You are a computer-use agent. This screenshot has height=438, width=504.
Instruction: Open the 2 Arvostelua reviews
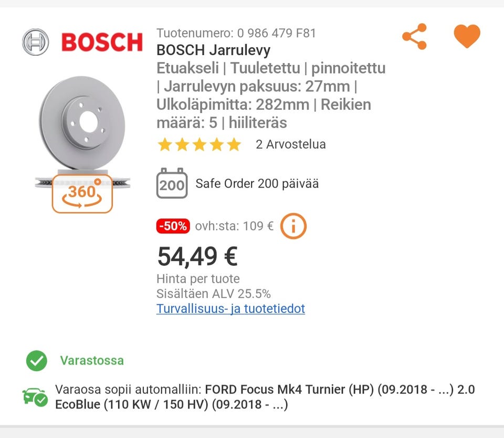click(290, 144)
